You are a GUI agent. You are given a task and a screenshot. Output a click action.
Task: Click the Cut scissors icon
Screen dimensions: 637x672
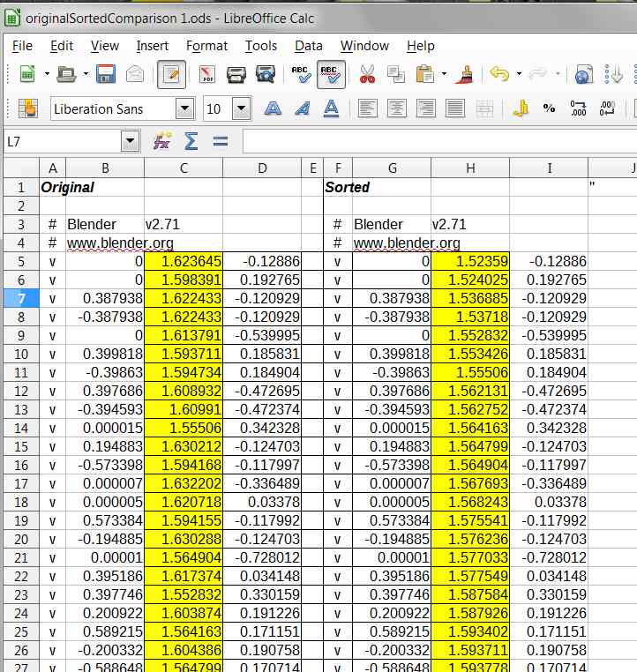click(x=368, y=75)
